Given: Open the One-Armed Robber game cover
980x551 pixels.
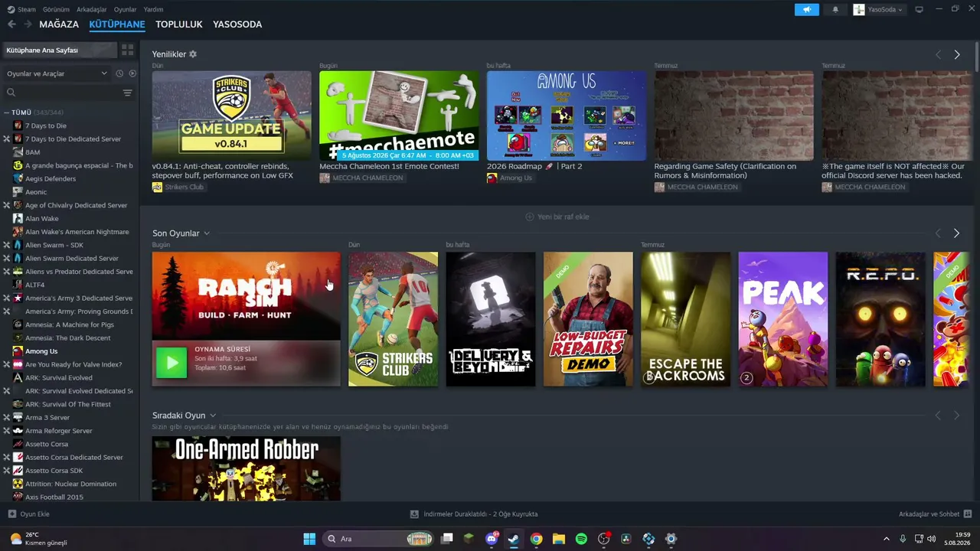Looking at the screenshot, I should [x=246, y=468].
